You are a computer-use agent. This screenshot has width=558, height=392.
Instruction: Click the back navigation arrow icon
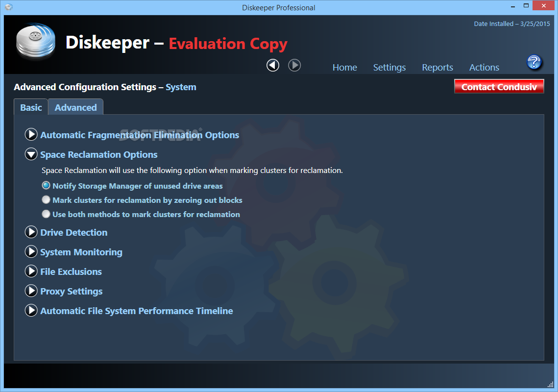point(273,65)
